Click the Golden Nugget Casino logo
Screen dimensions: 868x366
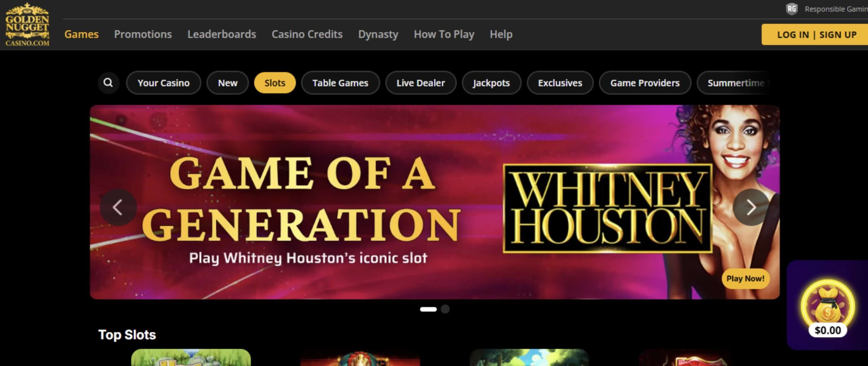(x=27, y=24)
